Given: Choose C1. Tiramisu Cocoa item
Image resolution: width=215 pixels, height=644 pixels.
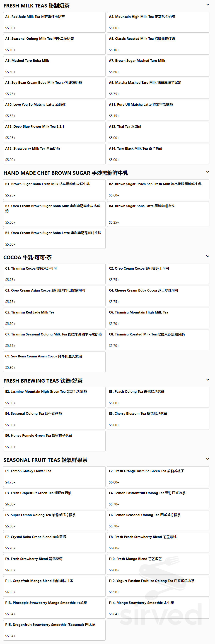Looking at the screenshot, I should pyautogui.click(x=54, y=274).
